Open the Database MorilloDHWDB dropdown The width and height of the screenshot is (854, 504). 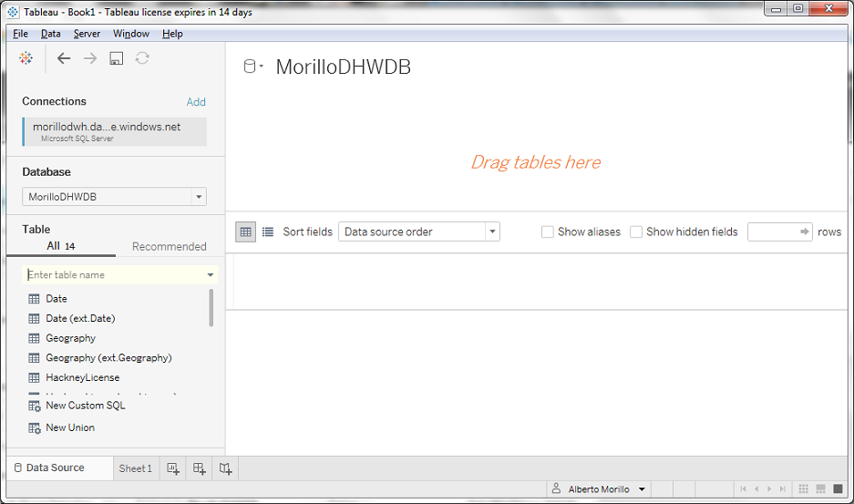coord(199,197)
